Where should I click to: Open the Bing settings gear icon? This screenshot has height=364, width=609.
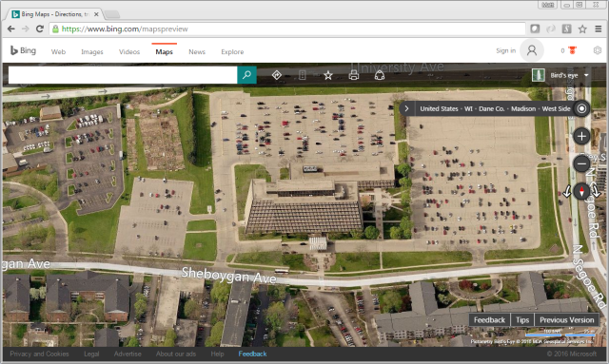(x=598, y=50)
